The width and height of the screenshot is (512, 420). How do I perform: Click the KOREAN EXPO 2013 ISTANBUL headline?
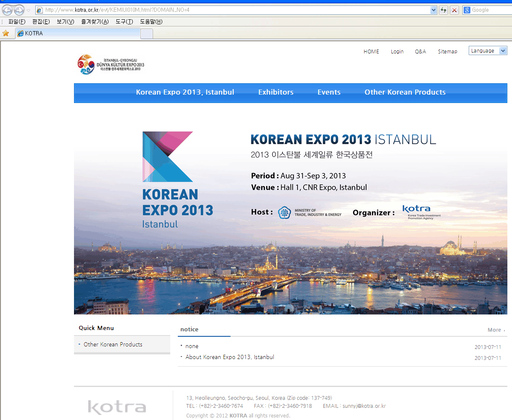(x=343, y=139)
